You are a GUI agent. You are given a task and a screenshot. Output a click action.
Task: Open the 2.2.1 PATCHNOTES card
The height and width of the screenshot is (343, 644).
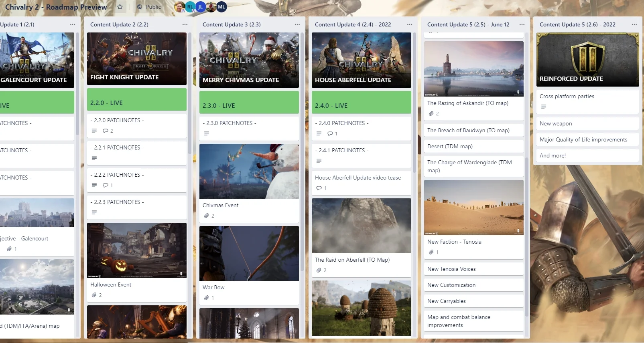137,153
